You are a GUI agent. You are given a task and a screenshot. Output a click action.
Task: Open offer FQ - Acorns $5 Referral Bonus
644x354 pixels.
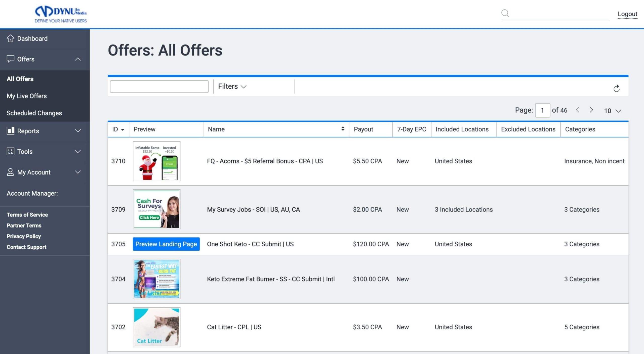265,161
